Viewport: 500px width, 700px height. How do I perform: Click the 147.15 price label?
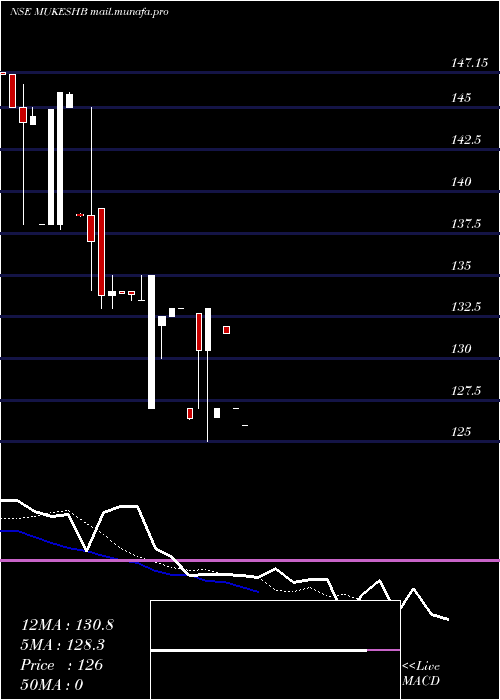pos(469,63)
